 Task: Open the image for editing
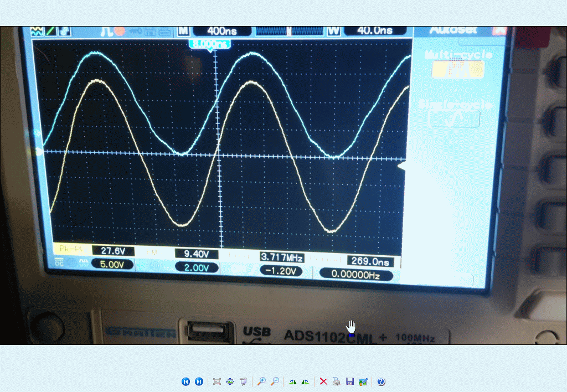click(x=363, y=381)
